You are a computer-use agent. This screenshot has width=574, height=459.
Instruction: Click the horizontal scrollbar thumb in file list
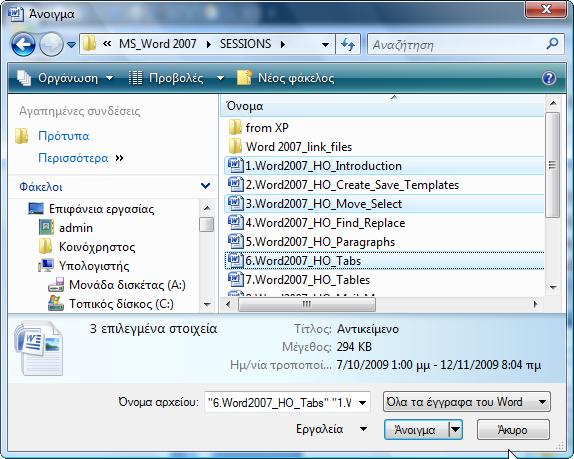point(307,304)
